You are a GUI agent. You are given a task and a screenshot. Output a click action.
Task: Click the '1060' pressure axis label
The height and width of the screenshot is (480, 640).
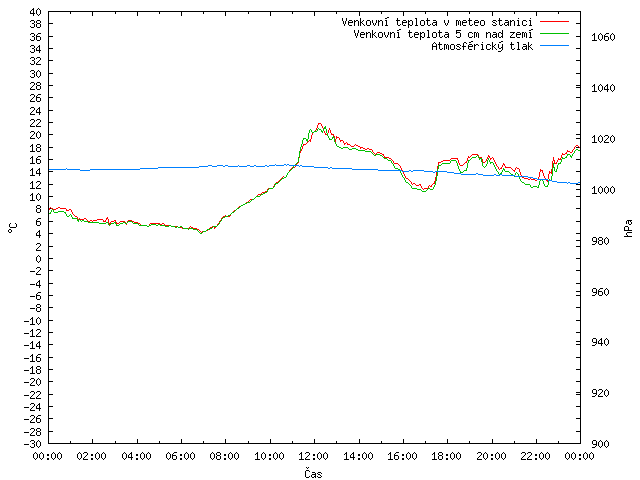pyautogui.click(x=603, y=37)
